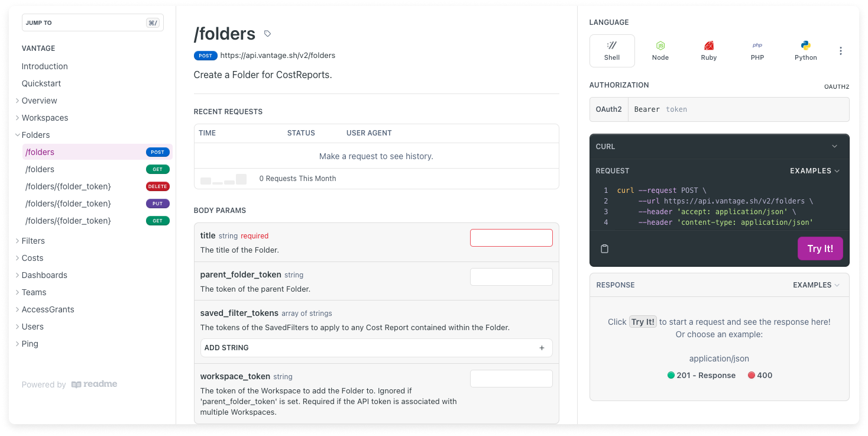Select the GET /folders endpoint
Screen dimensions: 868x436
click(98, 169)
